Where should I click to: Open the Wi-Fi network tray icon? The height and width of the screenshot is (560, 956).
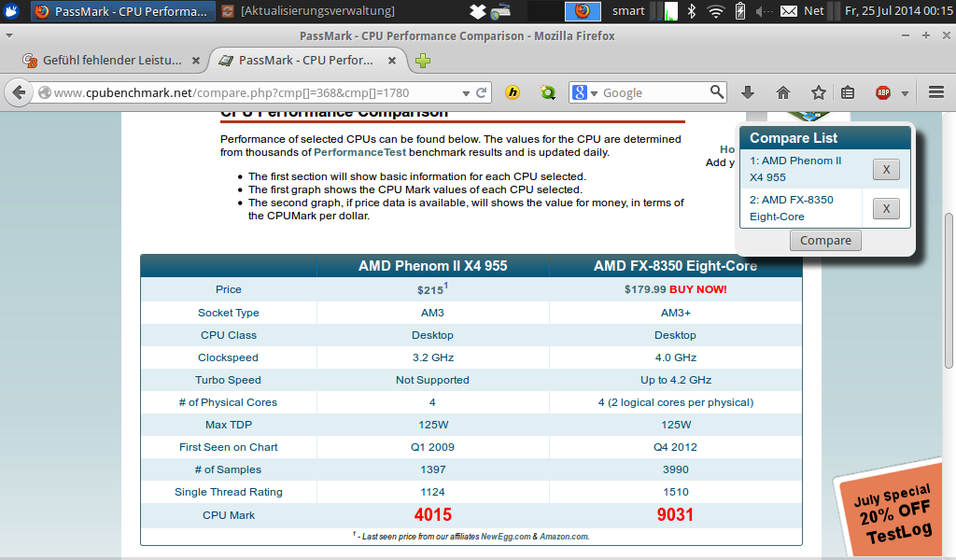[x=715, y=11]
